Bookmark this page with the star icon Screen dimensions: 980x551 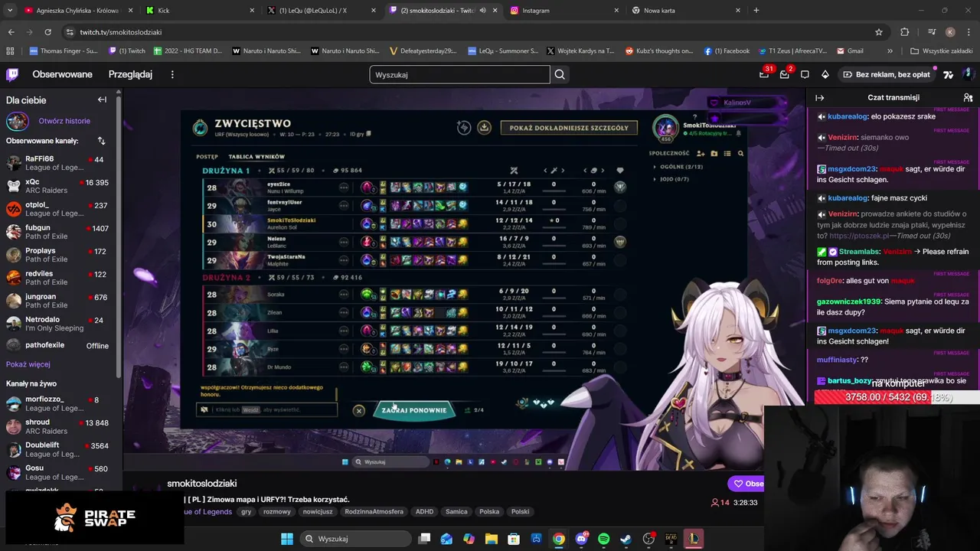click(879, 32)
